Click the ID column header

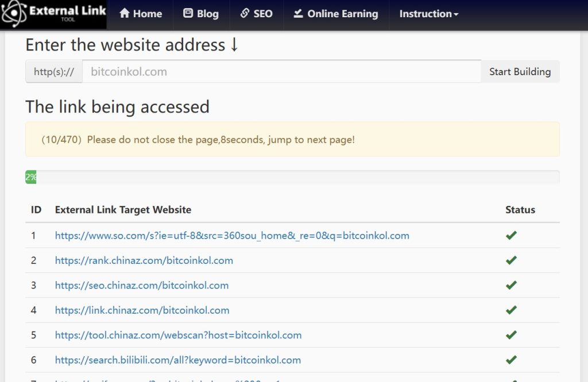coord(36,209)
